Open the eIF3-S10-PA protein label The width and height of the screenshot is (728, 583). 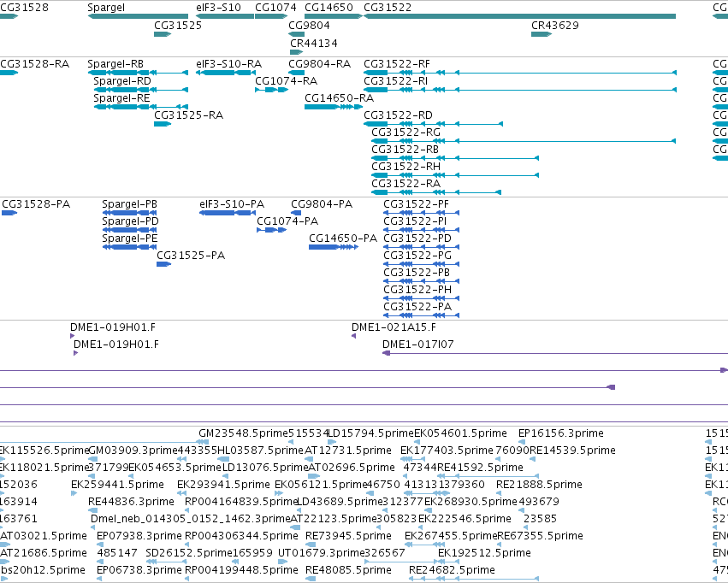point(232,204)
